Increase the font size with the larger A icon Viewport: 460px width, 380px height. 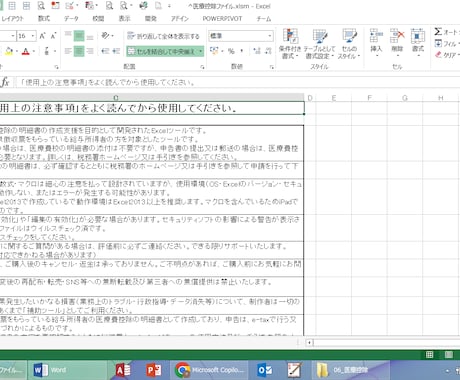tap(42, 35)
